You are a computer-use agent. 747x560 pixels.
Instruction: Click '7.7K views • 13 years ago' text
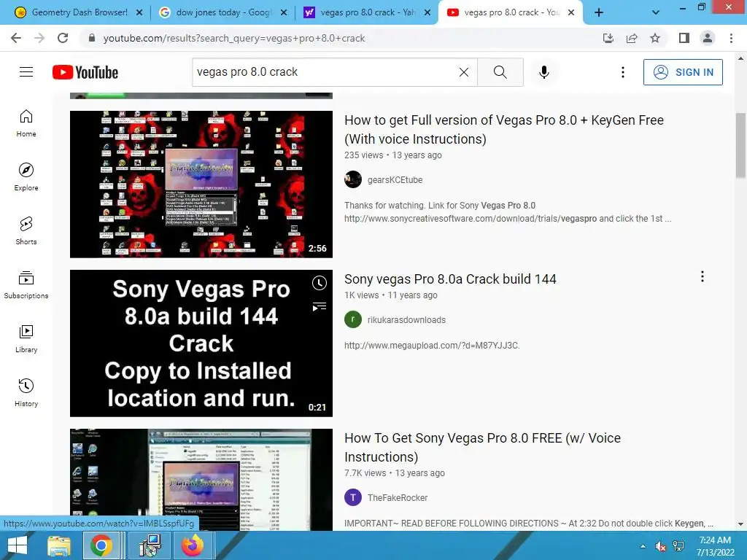click(395, 473)
